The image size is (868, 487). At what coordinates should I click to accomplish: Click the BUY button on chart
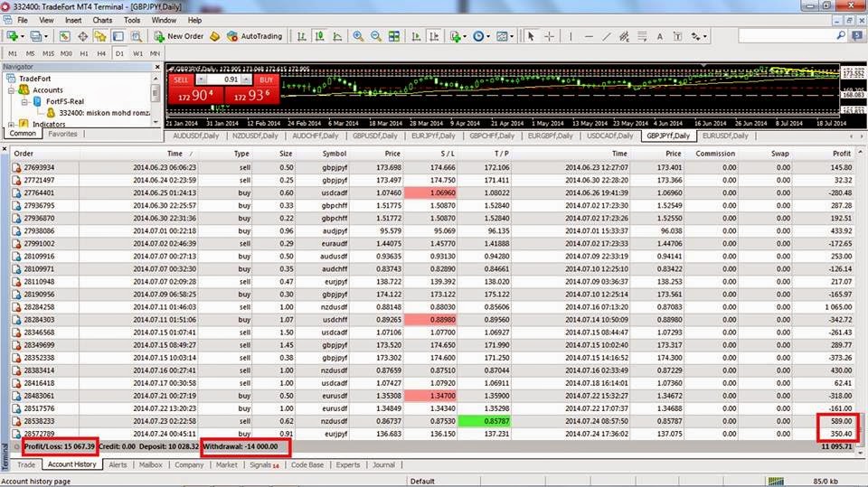[266, 80]
